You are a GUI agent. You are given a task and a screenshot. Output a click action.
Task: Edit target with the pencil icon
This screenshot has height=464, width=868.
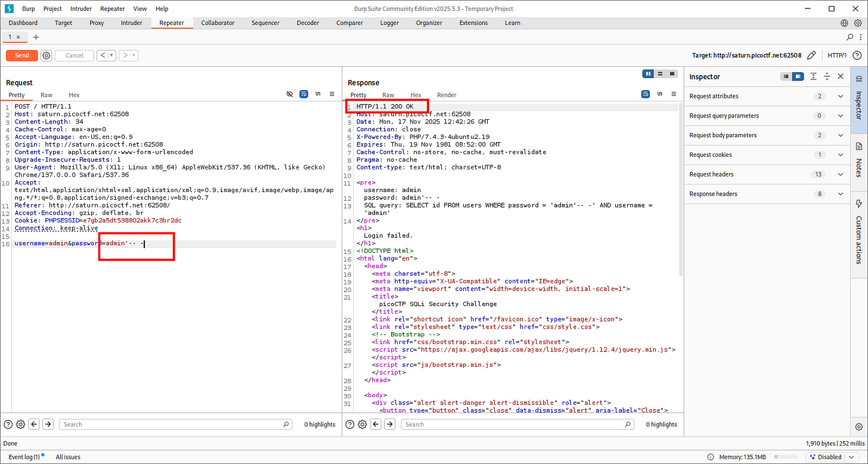click(811, 55)
